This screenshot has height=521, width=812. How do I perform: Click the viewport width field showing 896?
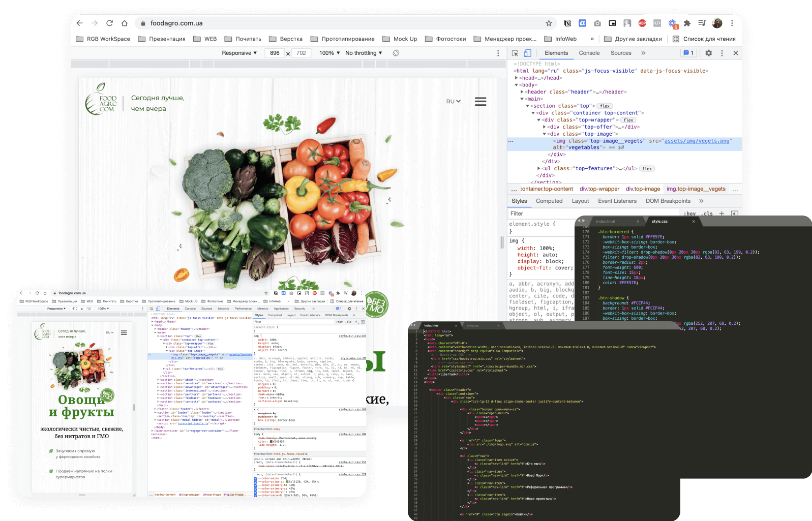point(275,53)
